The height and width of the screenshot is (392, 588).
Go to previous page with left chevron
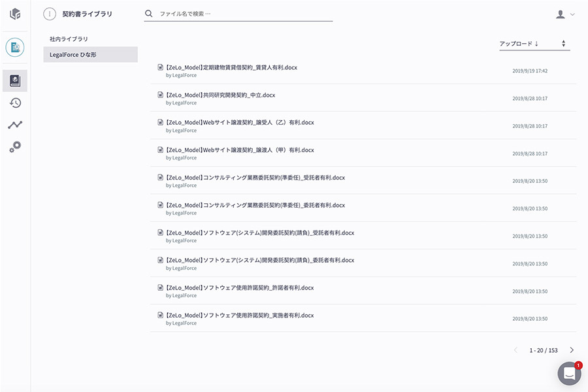point(515,350)
